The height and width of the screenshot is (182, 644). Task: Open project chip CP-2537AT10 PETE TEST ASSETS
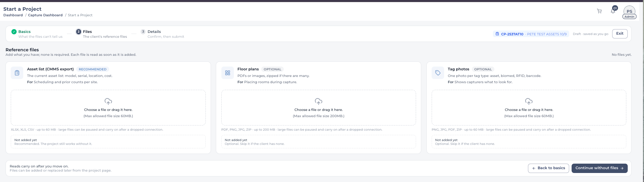coord(531,34)
